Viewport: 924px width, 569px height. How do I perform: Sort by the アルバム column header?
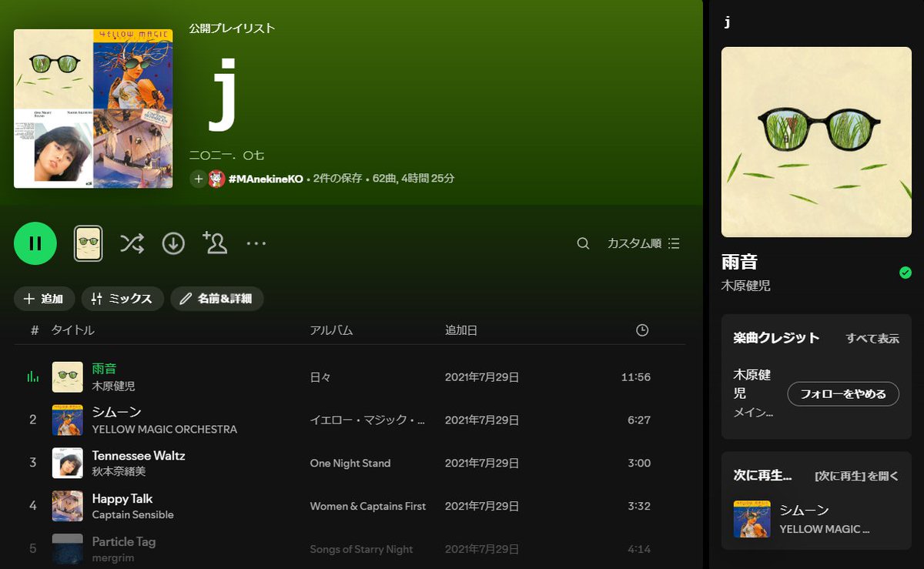(x=331, y=330)
